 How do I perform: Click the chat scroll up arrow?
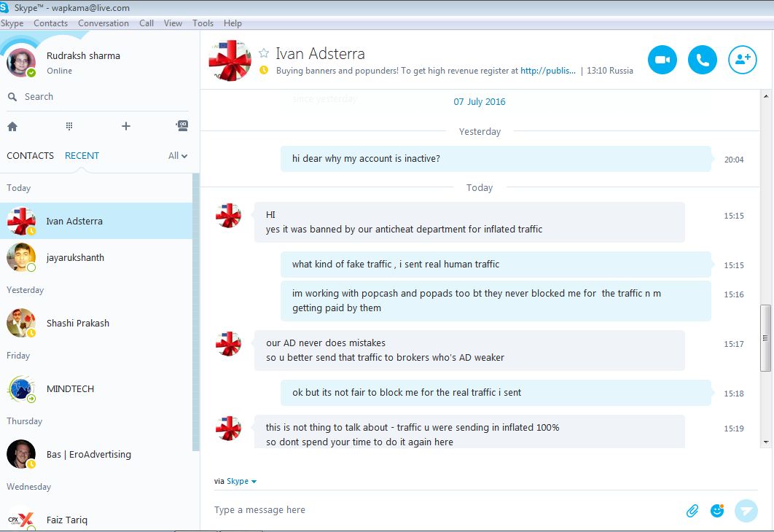pyautogui.click(x=765, y=96)
